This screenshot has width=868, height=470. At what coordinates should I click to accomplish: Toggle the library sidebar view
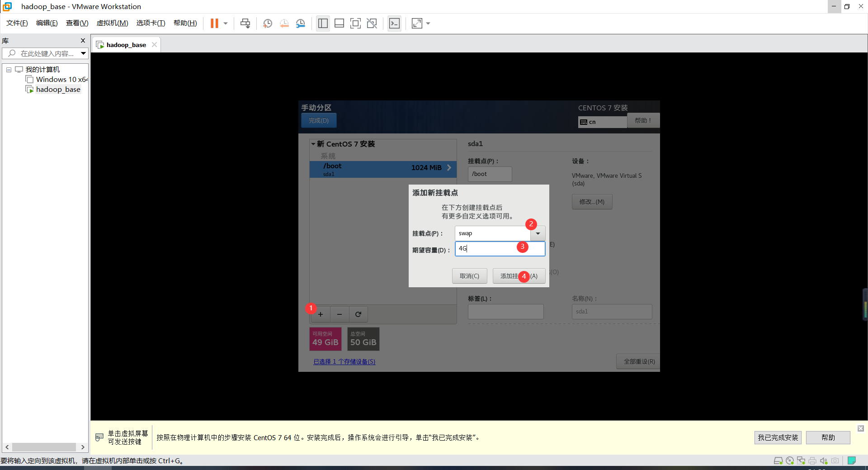[323, 23]
